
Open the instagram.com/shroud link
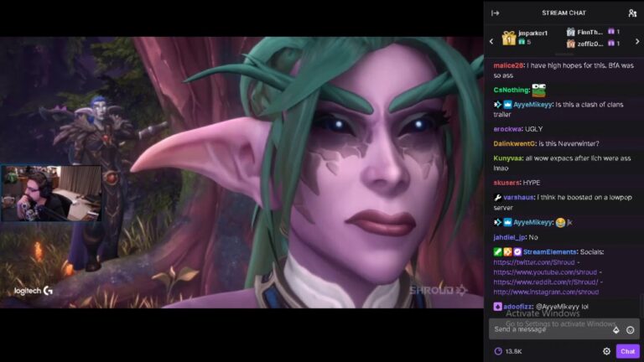(x=546, y=292)
